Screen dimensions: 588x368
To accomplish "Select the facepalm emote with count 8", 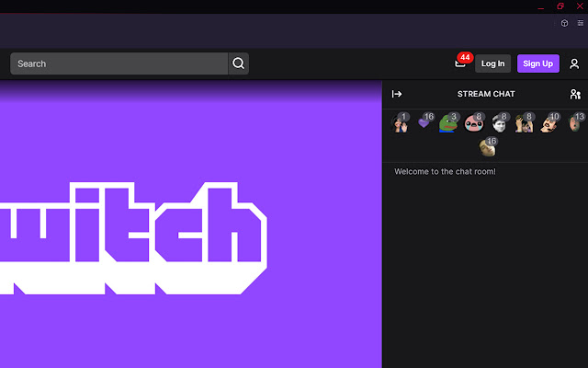I will [525, 122].
